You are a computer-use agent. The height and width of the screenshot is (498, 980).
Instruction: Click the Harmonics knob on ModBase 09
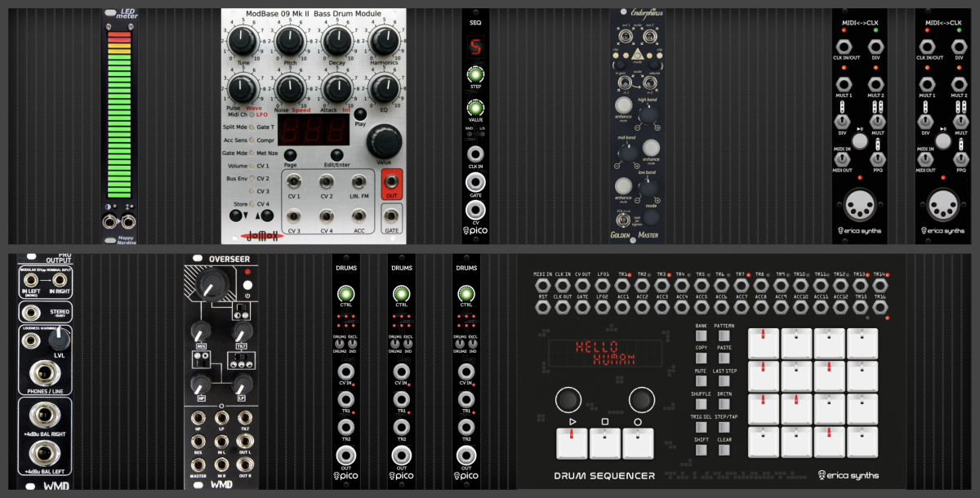pyautogui.click(x=383, y=40)
